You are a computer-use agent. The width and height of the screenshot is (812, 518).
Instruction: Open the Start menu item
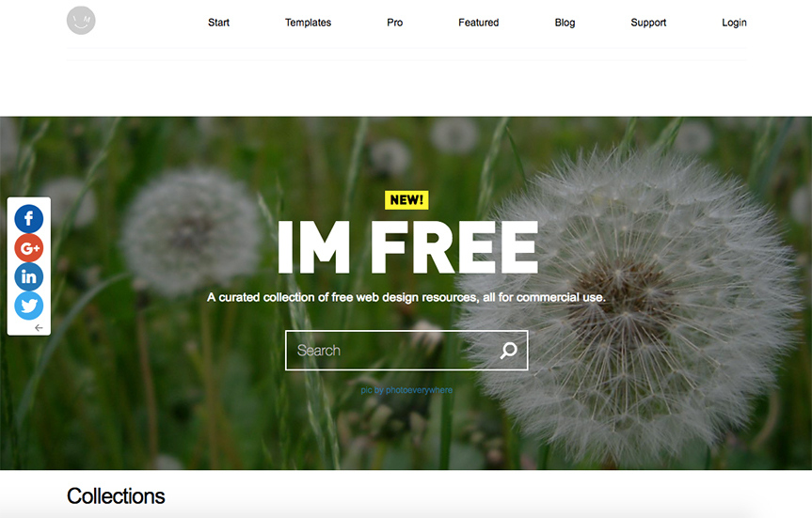coord(218,23)
